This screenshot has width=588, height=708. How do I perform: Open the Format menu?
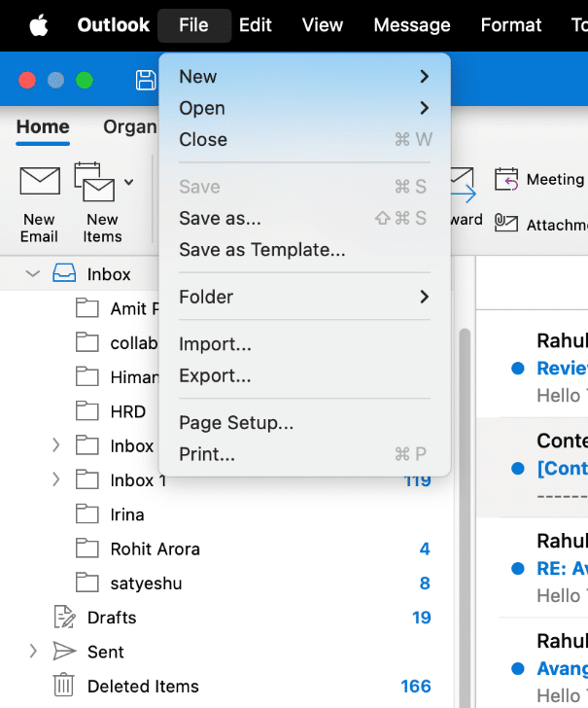(511, 25)
